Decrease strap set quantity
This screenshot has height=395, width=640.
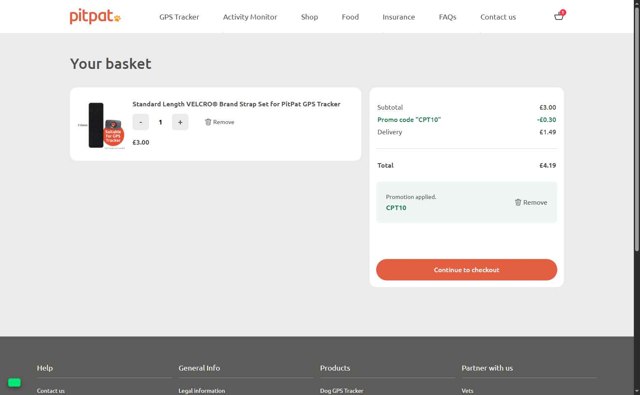click(x=141, y=122)
